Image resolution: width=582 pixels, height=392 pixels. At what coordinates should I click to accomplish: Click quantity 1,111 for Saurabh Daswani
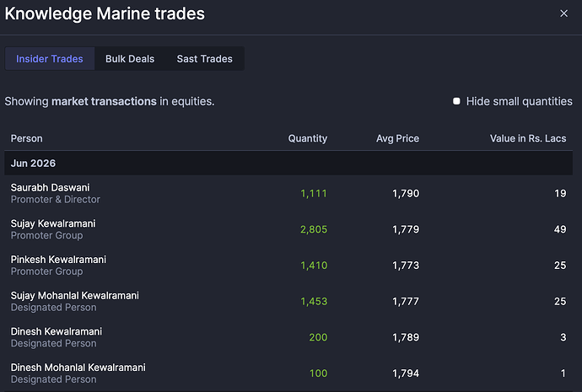[x=314, y=193]
